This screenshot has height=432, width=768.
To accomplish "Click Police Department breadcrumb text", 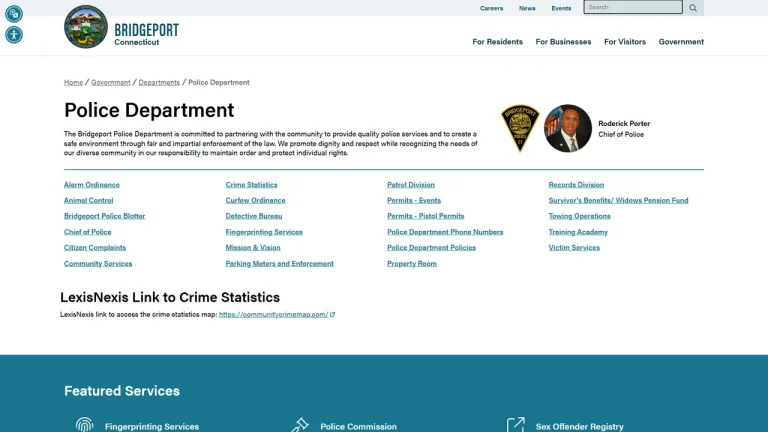I will tap(219, 82).
